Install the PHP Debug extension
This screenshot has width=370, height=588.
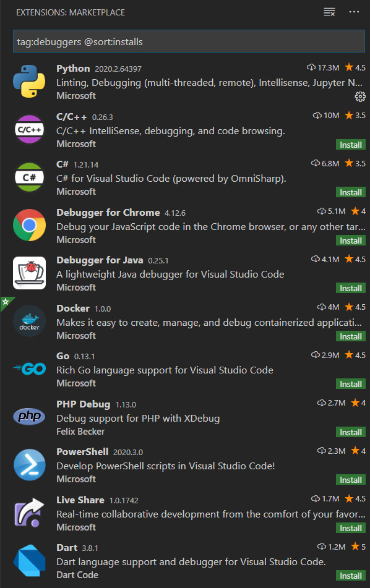coord(351,432)
